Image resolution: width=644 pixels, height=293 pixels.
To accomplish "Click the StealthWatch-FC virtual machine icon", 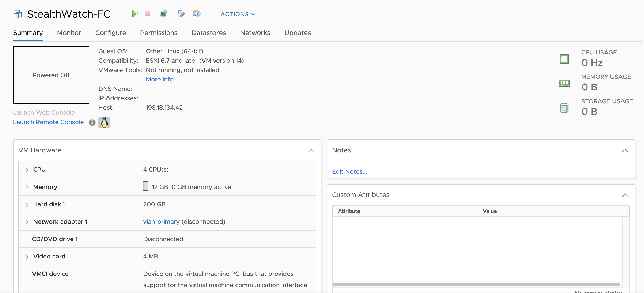I will 18,14.
